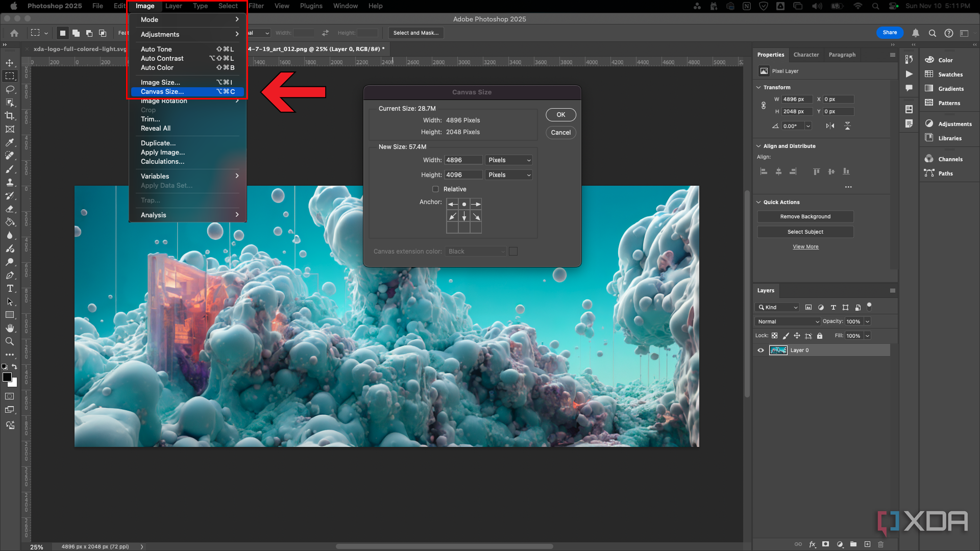This screenshot has height=551, width=980.
Task: Click the Select Subject quick action
Action: pyautogui.click(x=805, y=232)
